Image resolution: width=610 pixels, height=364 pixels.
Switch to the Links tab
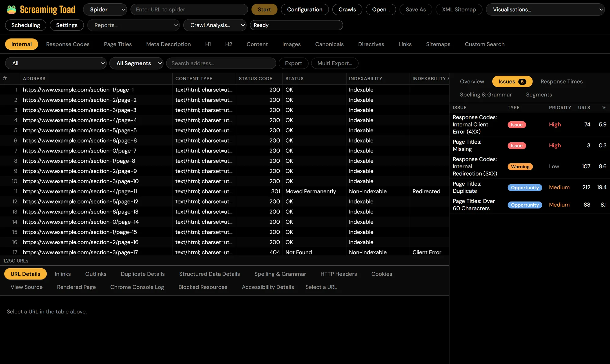pyautogui.click(x=405, y=44)
